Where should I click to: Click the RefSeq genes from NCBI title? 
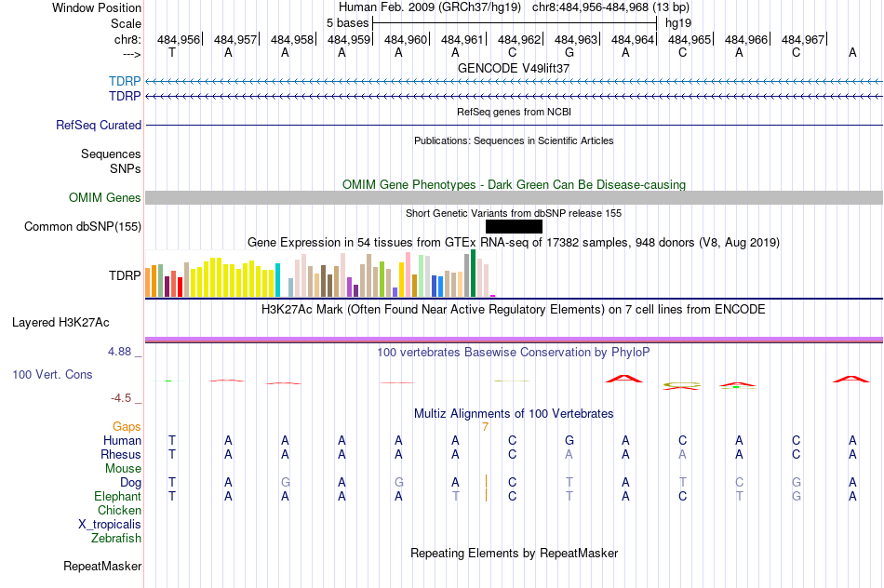click(514, 112)
